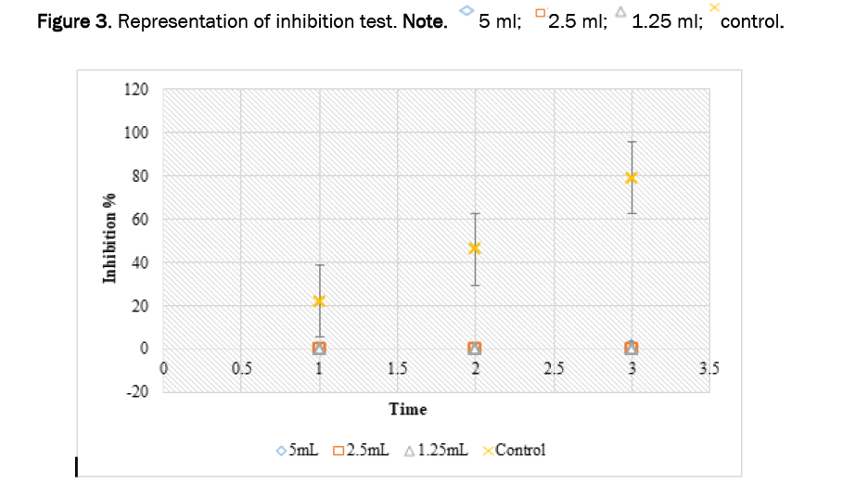This screenshot has width=868, height=484.
Task: Click the "Time" x-axis title
Action: pyautogui.click(x=408, y=409)
